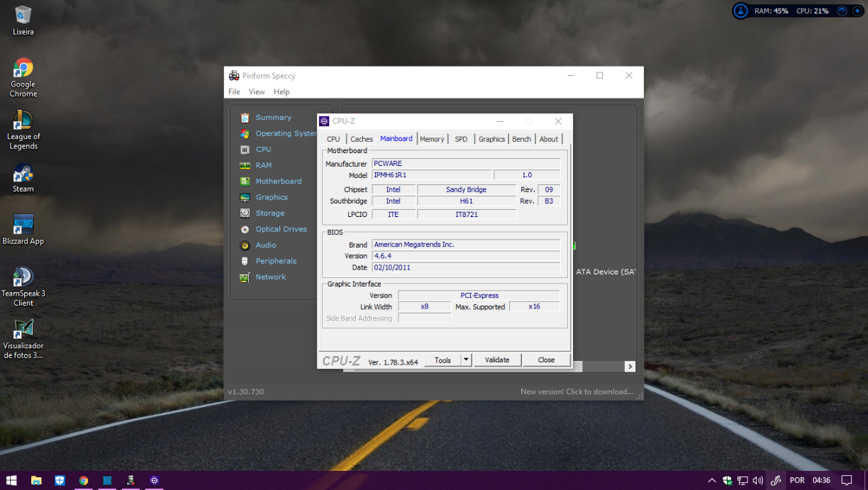Click the CPU-Z purple icon in taskbar
The width and height of the screenshot is (868, 490).
(154, 480)
